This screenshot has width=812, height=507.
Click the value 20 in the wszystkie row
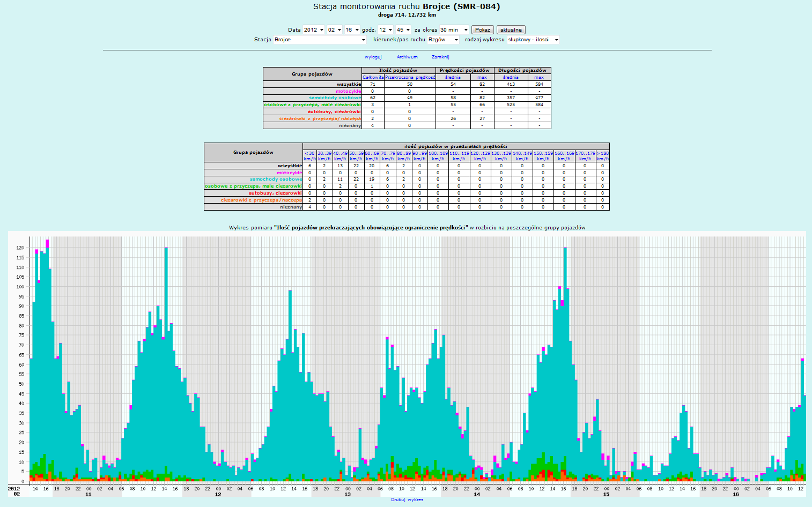point(372,166)
